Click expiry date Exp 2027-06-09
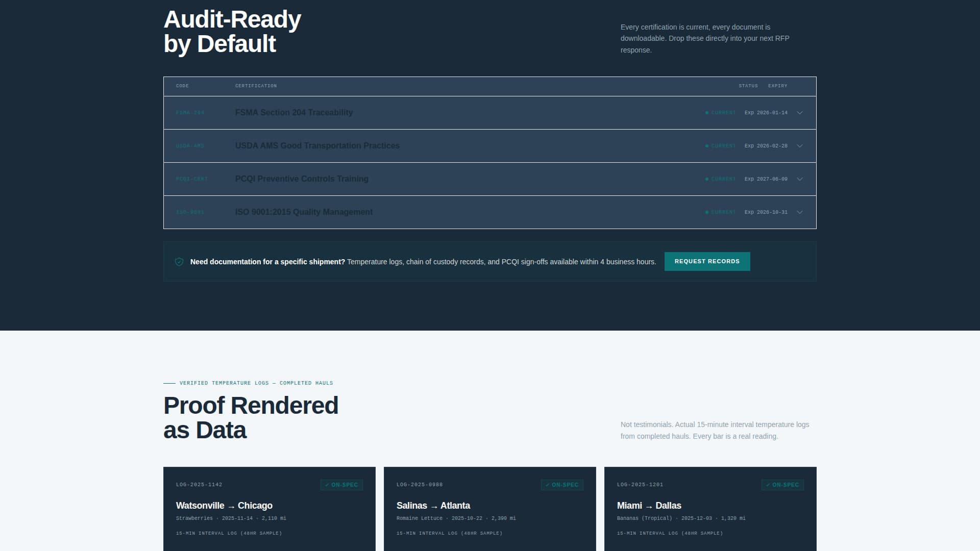This screenshot has width=980, height=551. pos(766,179)
